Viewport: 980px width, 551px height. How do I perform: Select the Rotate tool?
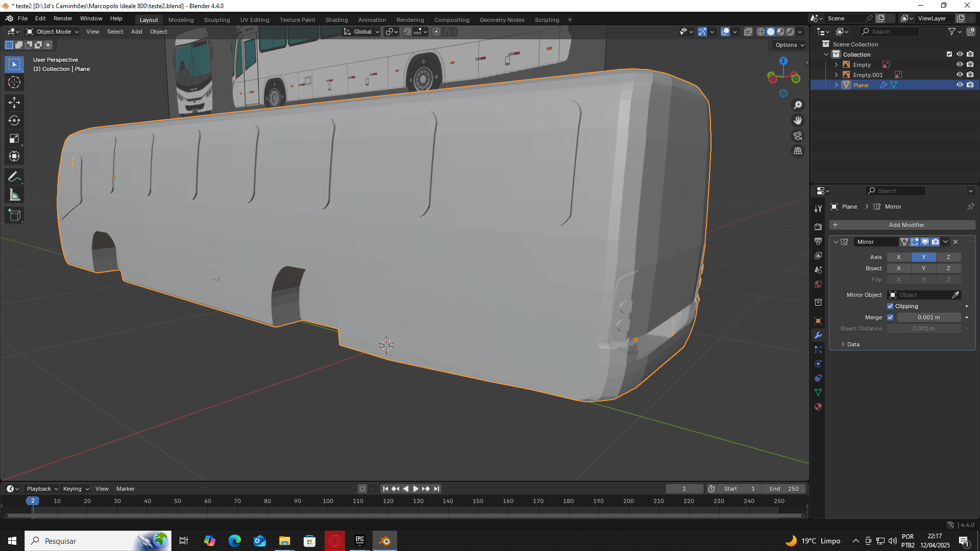tap(14, 120)
